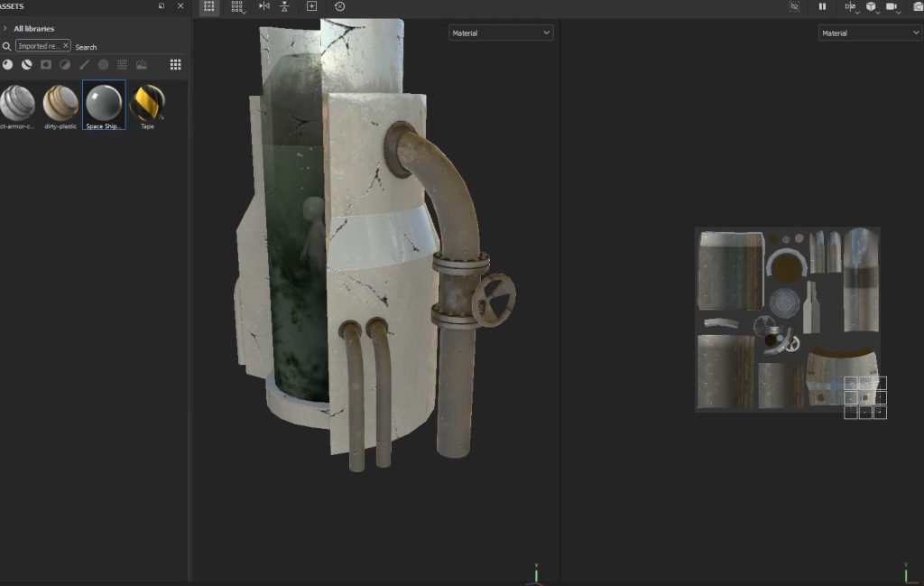Click the vertical symmetry icon in toolbar

[x=285, y=6]
